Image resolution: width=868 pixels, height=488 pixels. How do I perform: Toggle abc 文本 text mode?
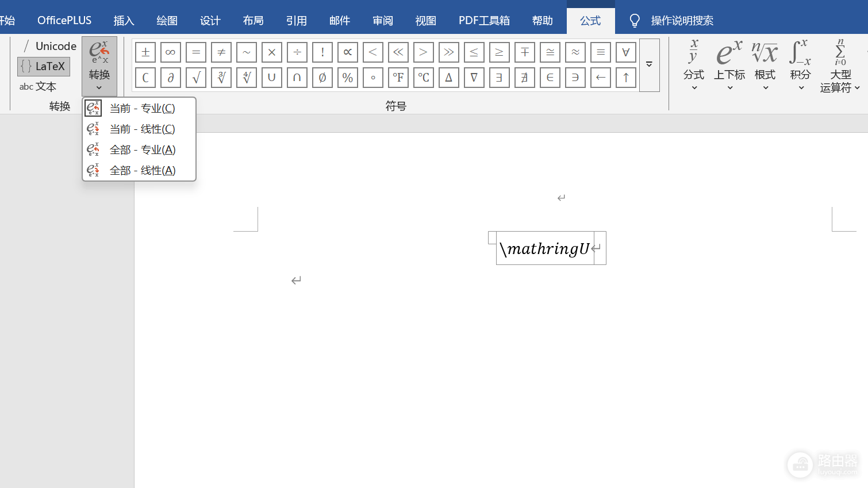coord(38,87)
